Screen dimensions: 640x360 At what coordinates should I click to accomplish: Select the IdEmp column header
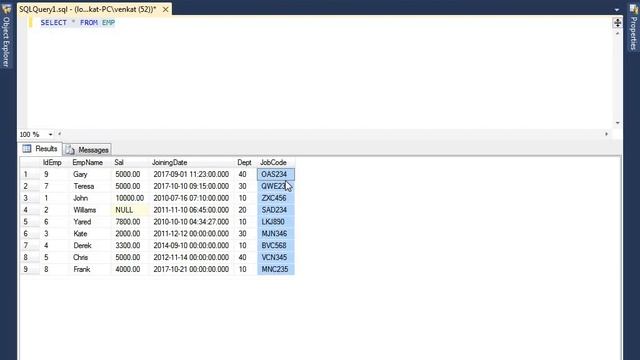point(54,162)
